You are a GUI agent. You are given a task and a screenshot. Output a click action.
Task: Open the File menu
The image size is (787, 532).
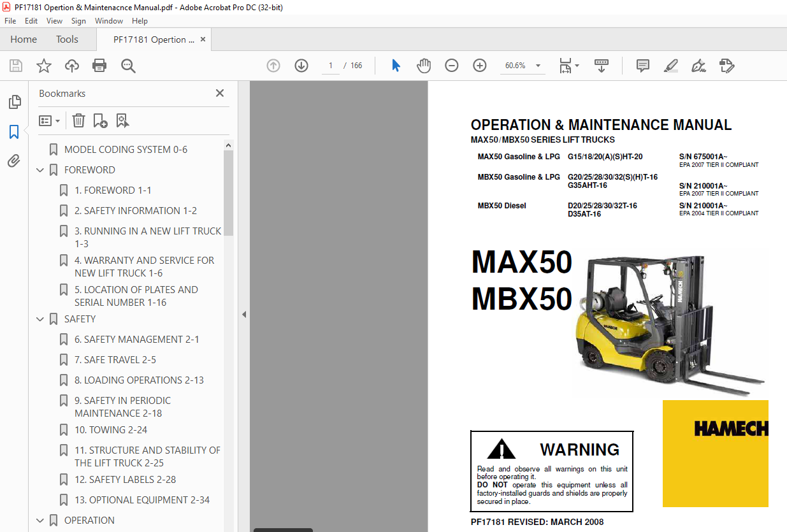(10, 21)
